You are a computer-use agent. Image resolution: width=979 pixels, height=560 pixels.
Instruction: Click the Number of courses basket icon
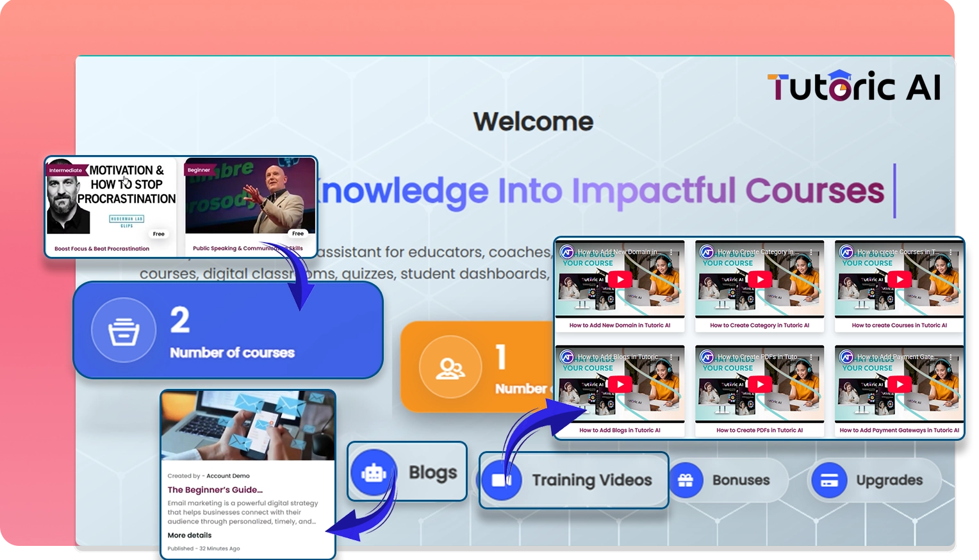point(124,331)
